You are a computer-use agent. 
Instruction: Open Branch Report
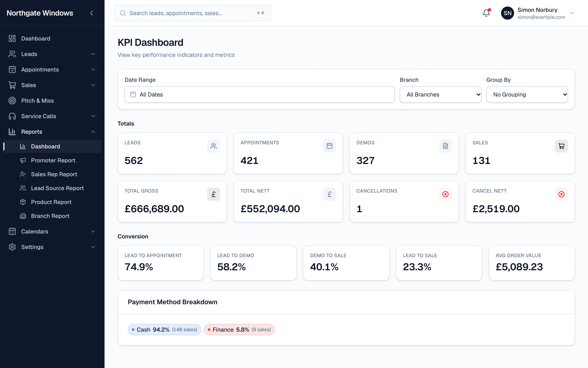pos(52,216)
